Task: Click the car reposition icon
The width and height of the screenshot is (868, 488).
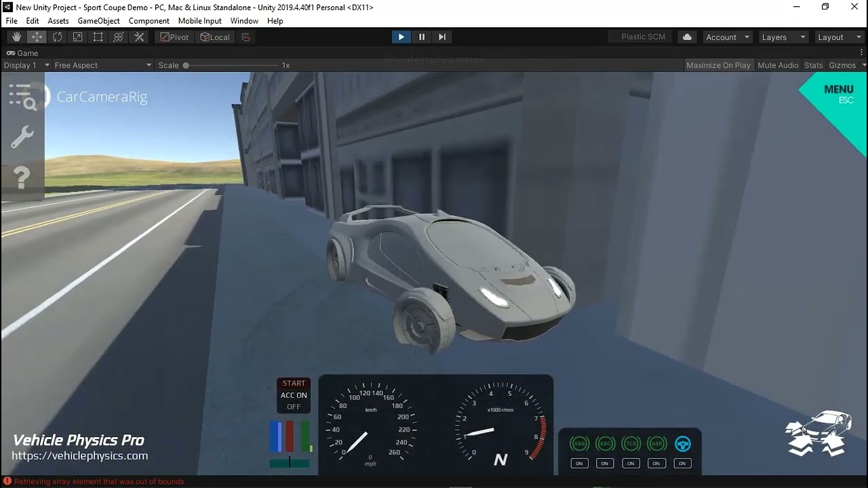Action: coord(818,432)
